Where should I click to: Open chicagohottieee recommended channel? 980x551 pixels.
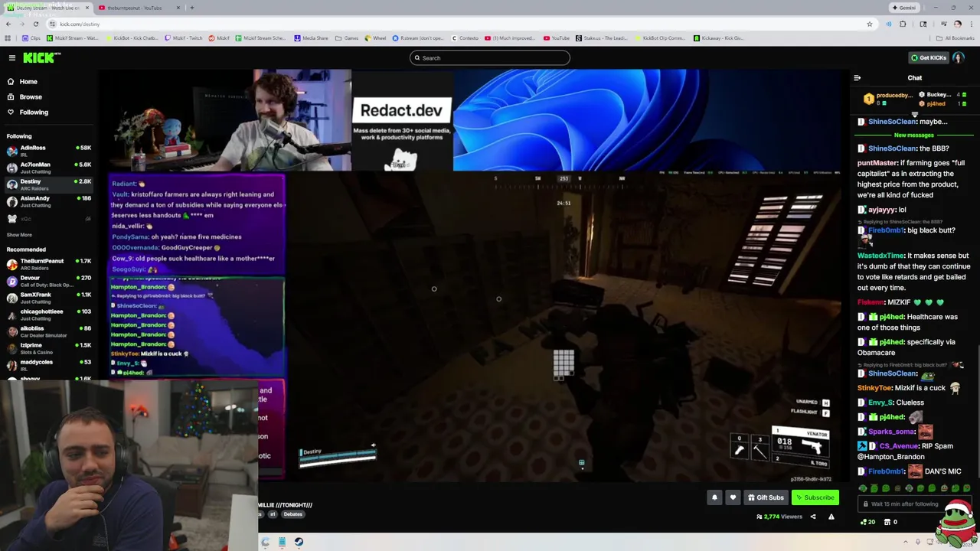[47, 315]
